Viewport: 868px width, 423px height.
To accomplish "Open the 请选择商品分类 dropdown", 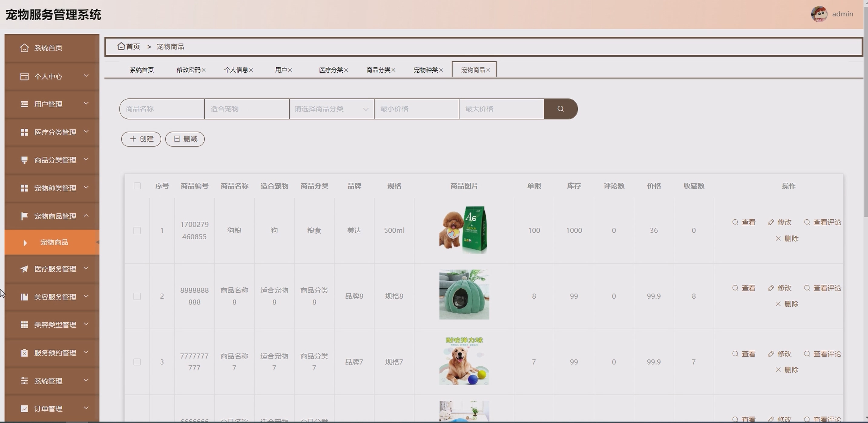I will point(332,109).
